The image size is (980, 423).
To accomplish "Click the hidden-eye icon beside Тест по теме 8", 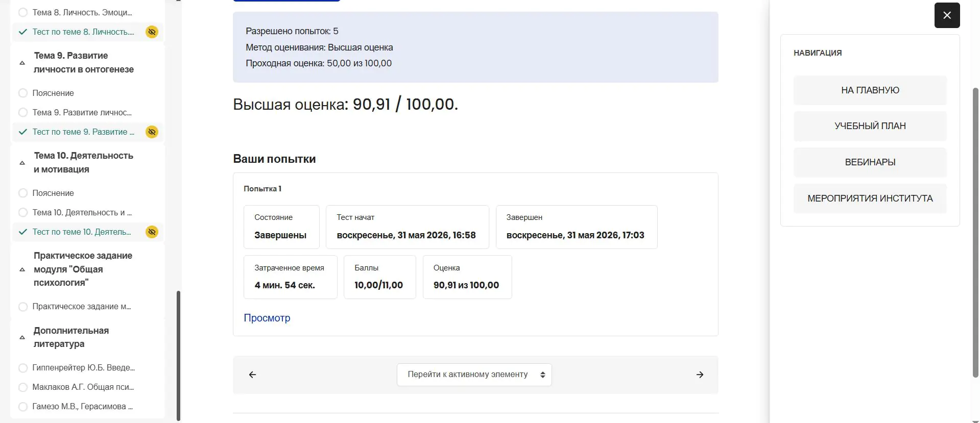I will coord(152,32).
